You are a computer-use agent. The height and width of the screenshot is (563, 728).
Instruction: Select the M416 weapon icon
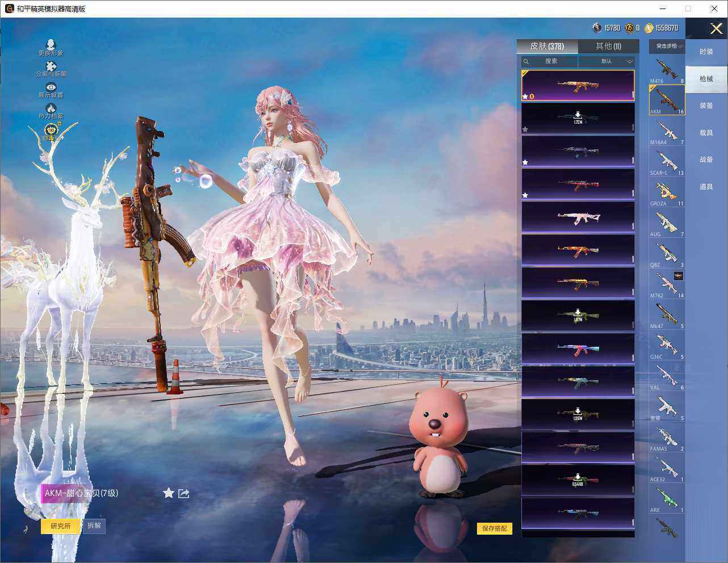pos(667,70)
